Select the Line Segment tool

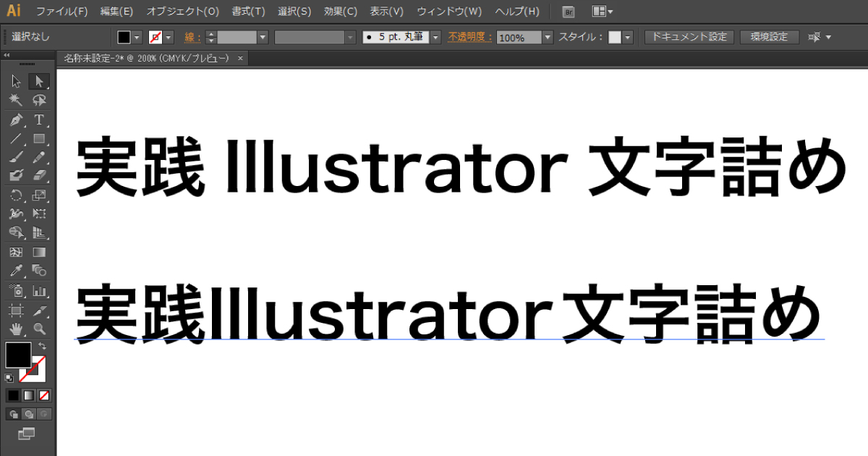click(16, 138)
